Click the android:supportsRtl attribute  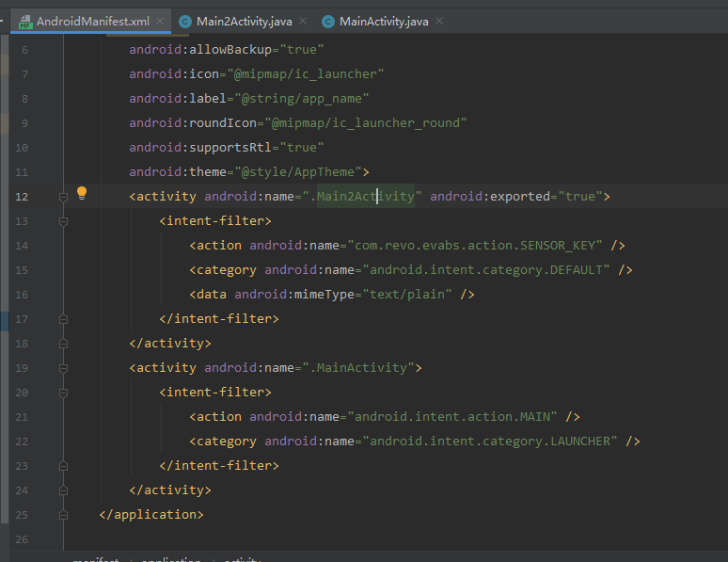[x=200, y=148]
